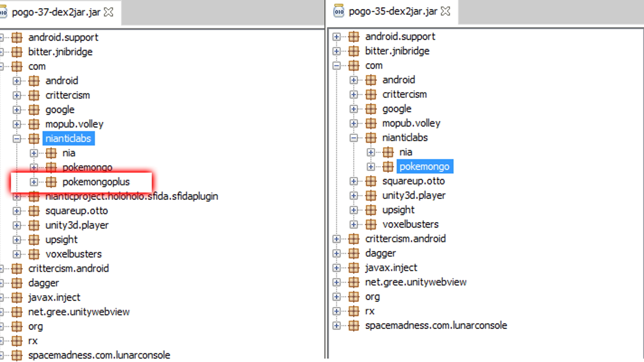Click google package icon in pogo-37 pane
This screenshot has width=644, height=362.
pyautogui.click(x=34, y=110)
